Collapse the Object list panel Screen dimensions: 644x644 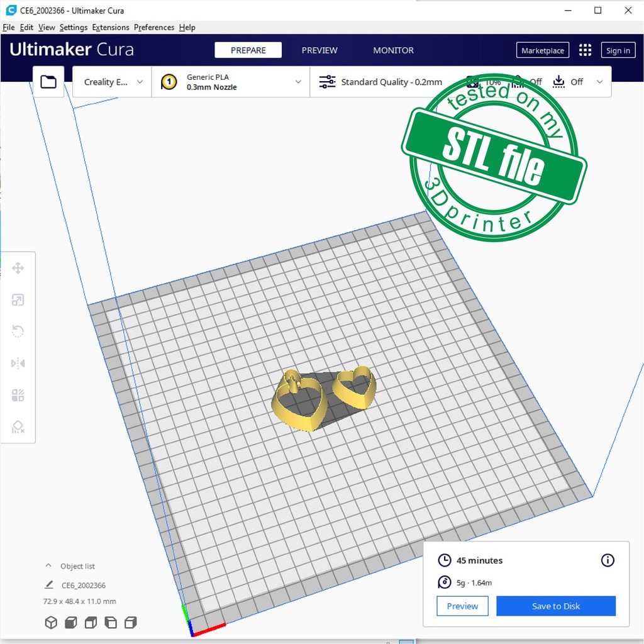(48, 566)
